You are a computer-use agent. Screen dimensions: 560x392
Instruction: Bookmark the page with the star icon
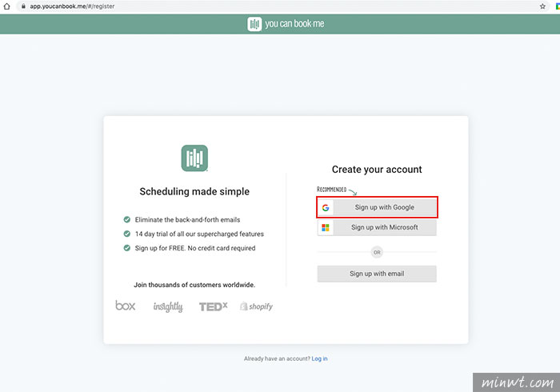point(542,6)
